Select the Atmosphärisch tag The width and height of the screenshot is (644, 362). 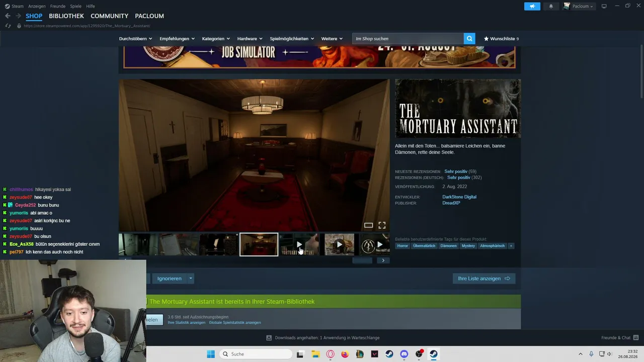pos(492,246)
